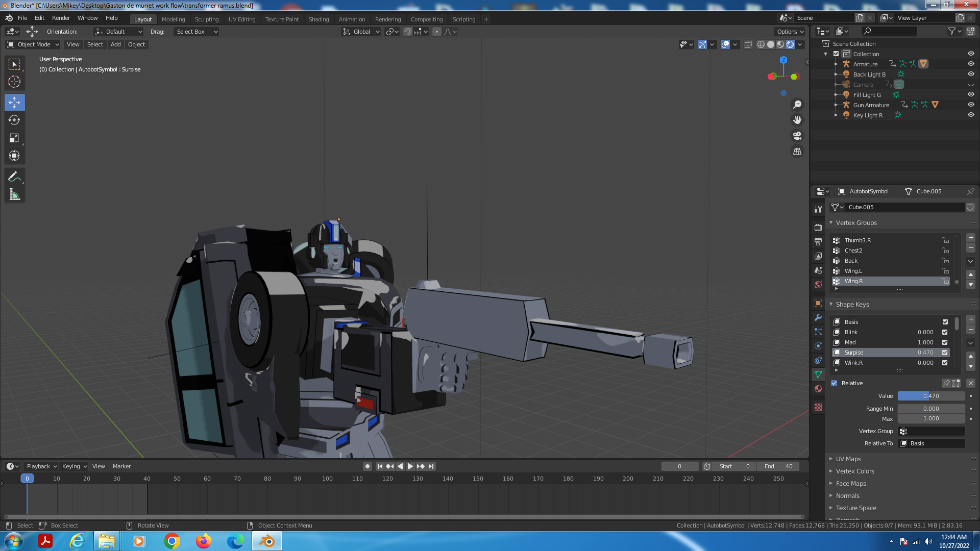Screen dimensions: 980x551
Task: Open the View Layer properties tab
Action: (x=818, y=256)
